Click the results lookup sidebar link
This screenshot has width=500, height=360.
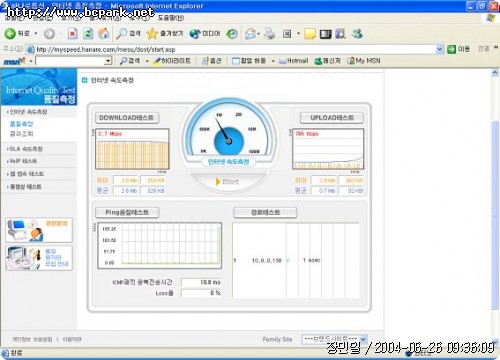(21, 134)
